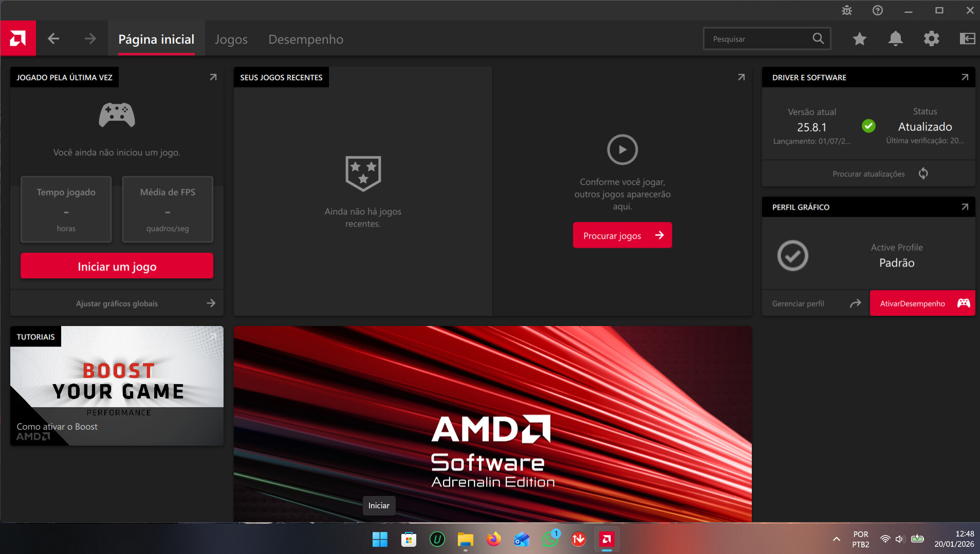Expand the Jogado pela última vez panel
The image size is (980, 554).
coord(213,77)
